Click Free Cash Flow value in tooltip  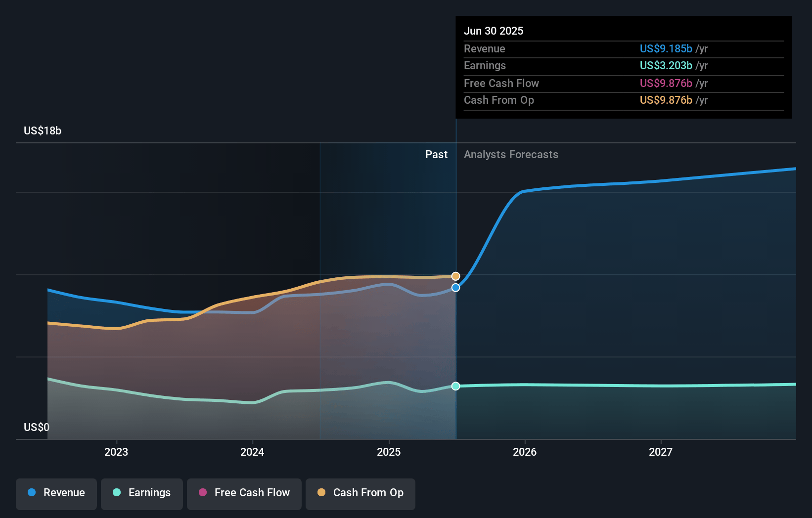[666, 83]
